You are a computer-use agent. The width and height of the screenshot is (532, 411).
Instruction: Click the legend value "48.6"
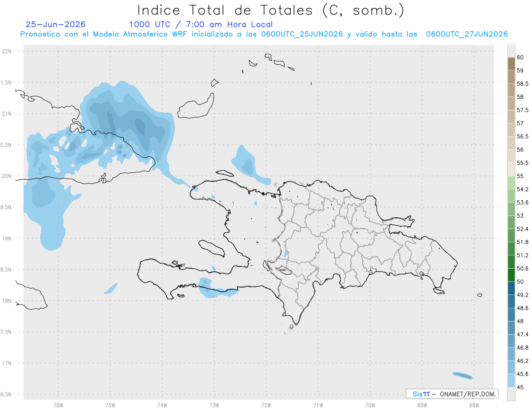coord(523,308)
